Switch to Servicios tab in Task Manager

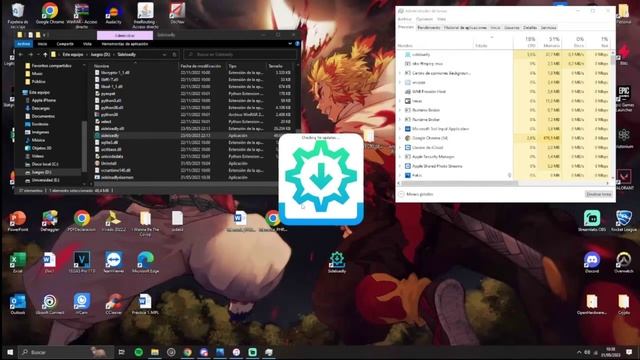click(x=549, y=28)
